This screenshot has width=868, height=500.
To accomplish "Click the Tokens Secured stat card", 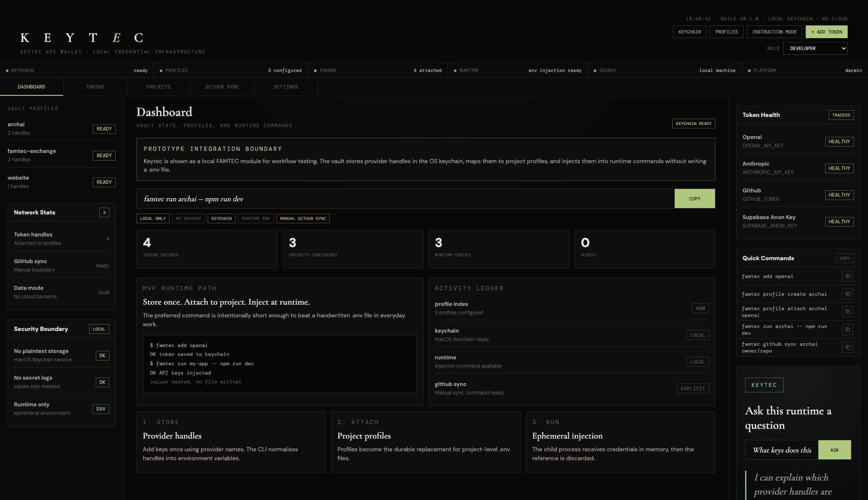I will [207, 249].
